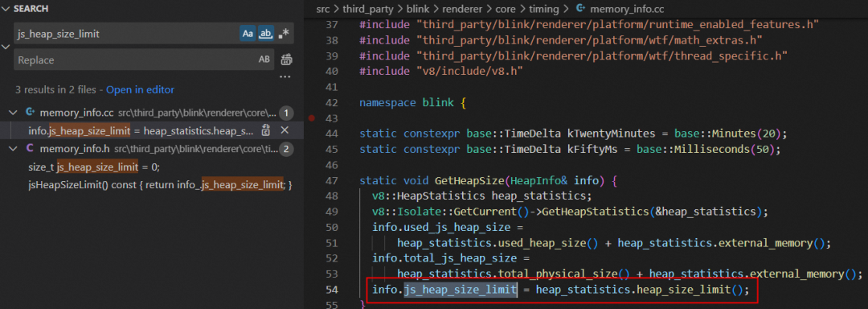Toggle Use Regular Expression option
This screenshot has width=868, height=309.
click(x=284, y=34)
